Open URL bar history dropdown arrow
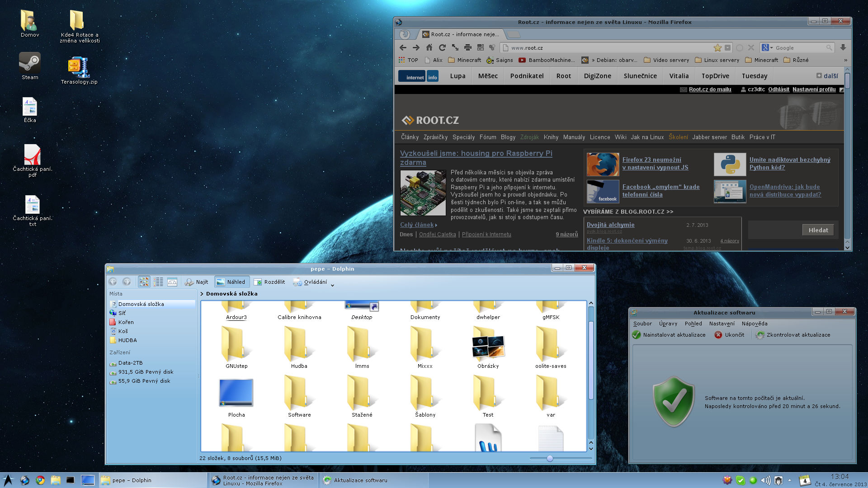This screenshot has height=488, width=868. click(728, 48)
